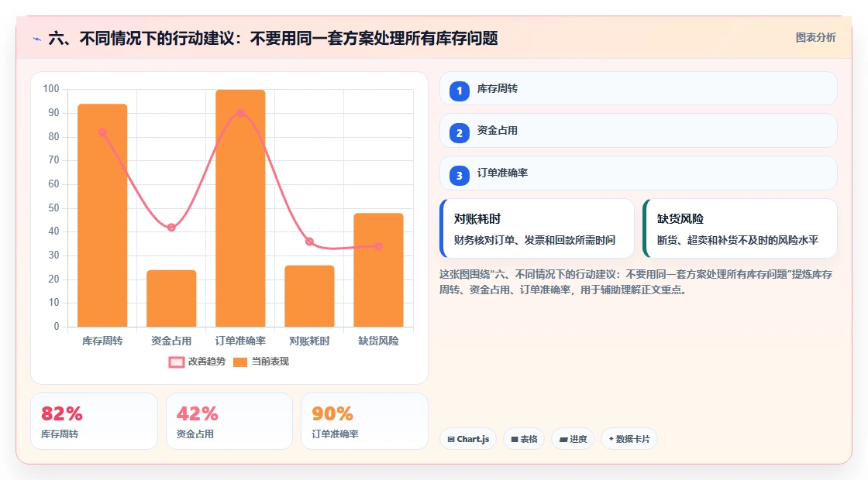Click the description 财务核对订单、发票和回款所需时间
Screen dimensions: 868x480
point(535,240)
